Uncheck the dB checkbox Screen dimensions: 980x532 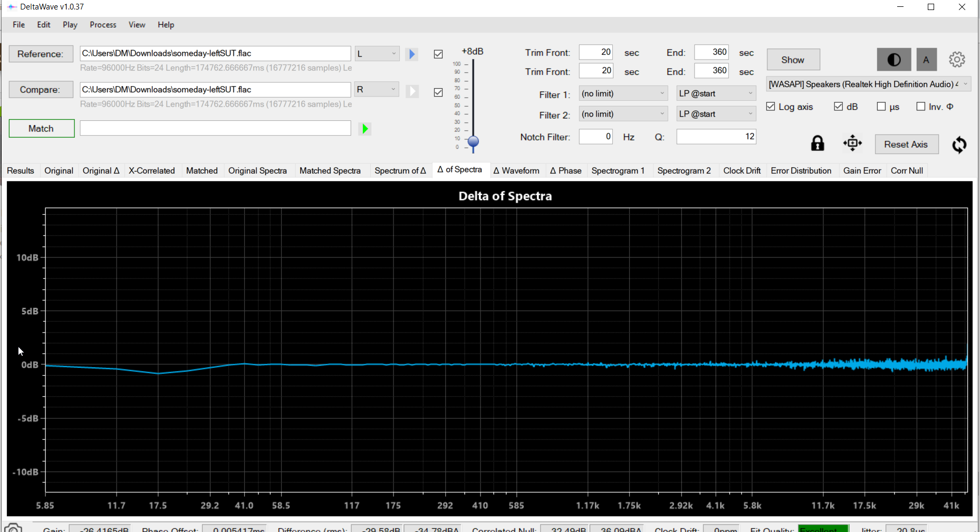click(838, 107)
